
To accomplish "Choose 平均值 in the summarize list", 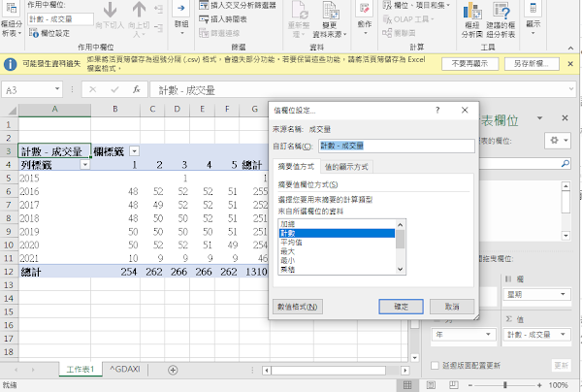I will point(337,242).
